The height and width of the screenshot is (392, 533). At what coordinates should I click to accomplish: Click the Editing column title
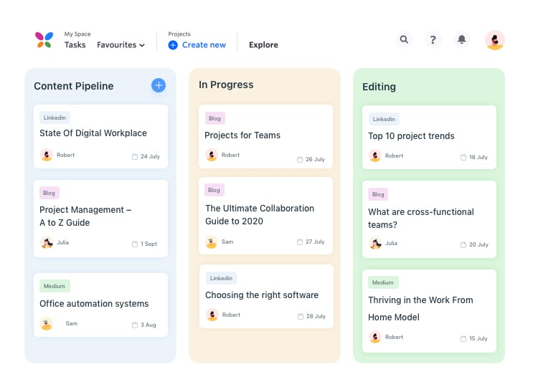[x=379, y=87]
